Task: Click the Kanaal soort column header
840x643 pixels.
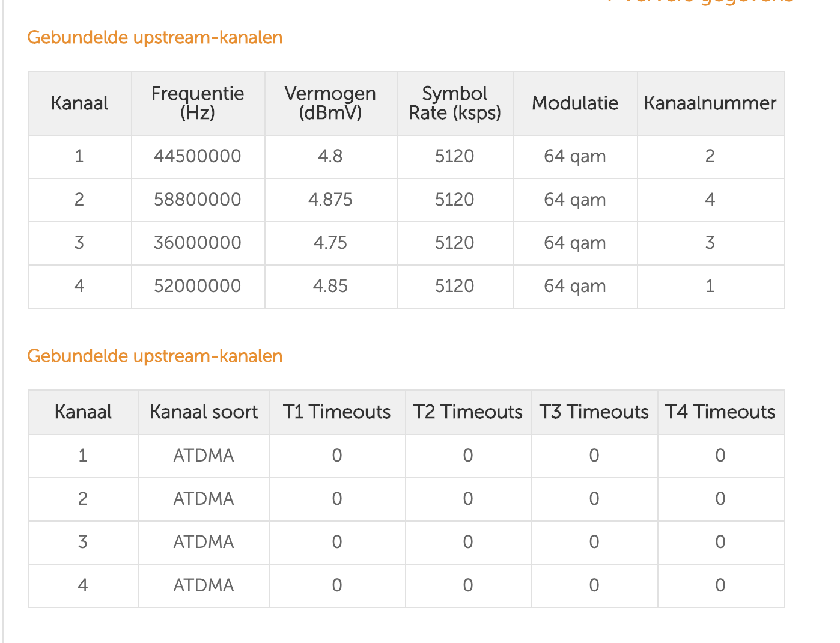Action: [204, 412]
